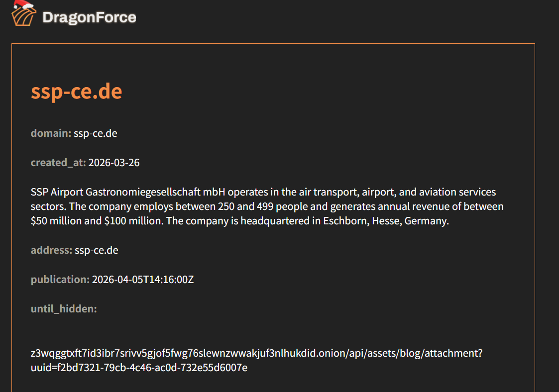This screenshot has height=392, width=559.
Task: Click the onion attachment URL text
Action: [256, 353]
